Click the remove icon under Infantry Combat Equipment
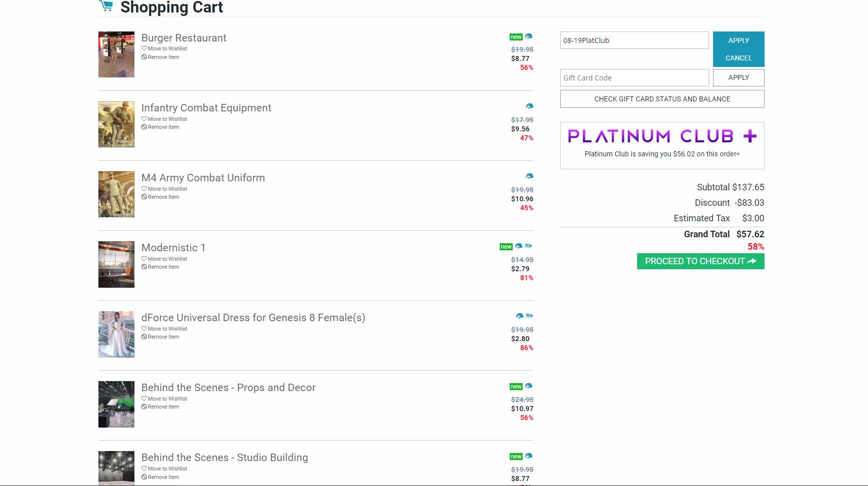The image size is (868, 486). click(x=144, y=127)
